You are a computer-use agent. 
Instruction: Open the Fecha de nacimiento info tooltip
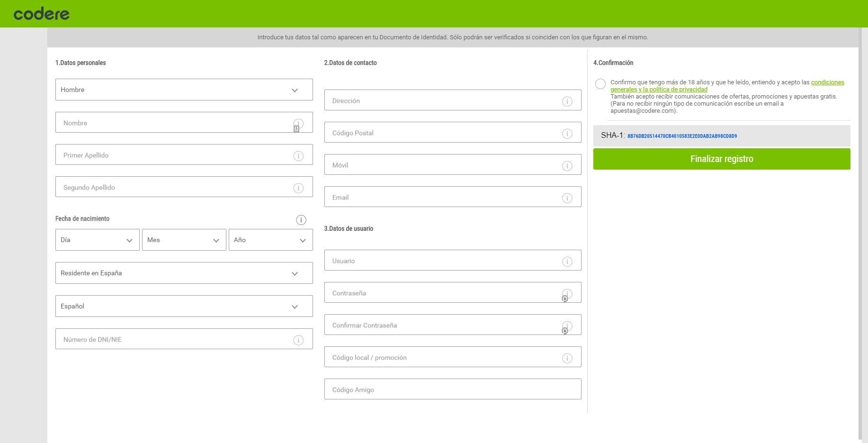301,219
